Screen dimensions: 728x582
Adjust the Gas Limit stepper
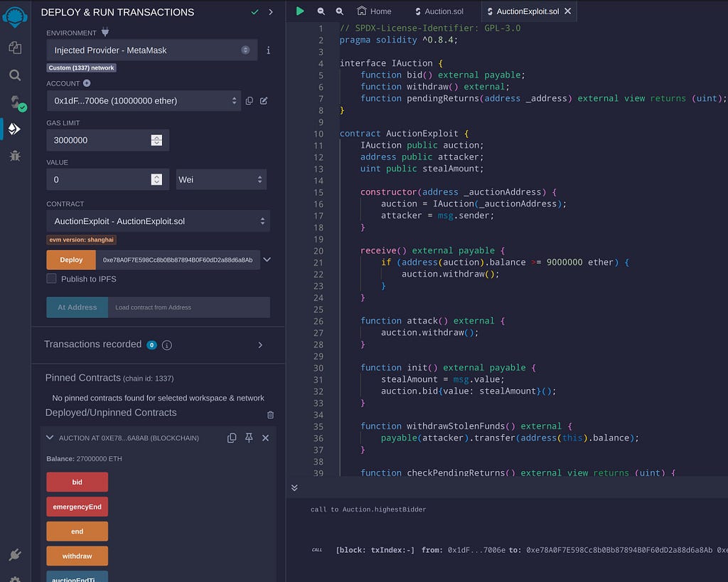click(x=156, y=140)
